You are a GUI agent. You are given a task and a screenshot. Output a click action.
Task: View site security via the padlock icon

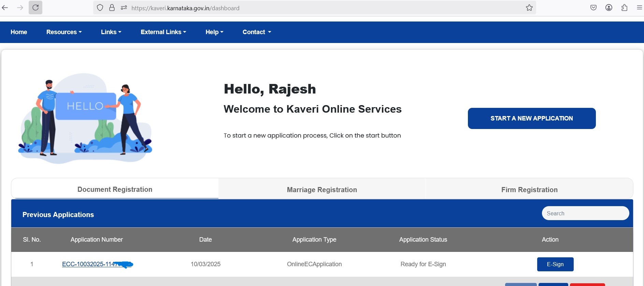coord(112,8)
